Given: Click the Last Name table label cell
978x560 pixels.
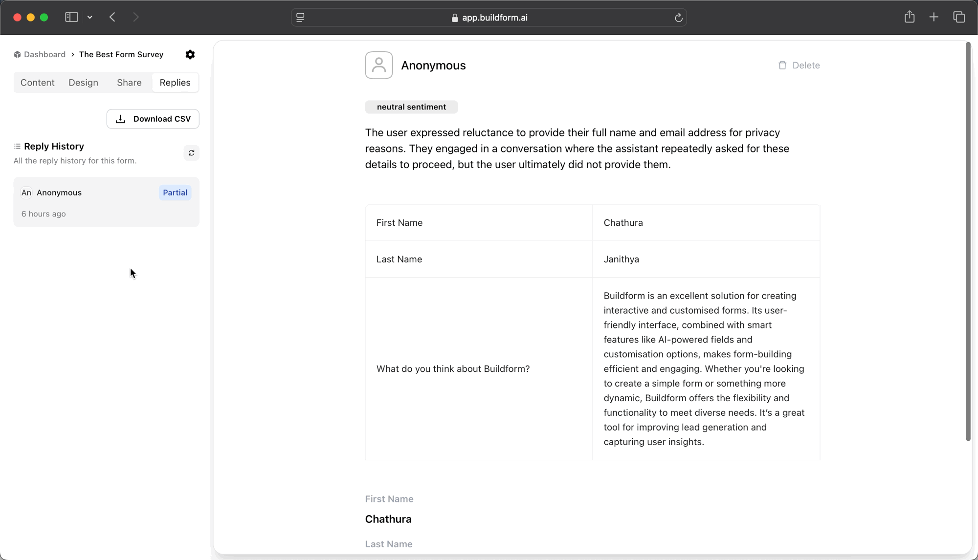Looking at the screenshot, I should click(x=479, y=259).
